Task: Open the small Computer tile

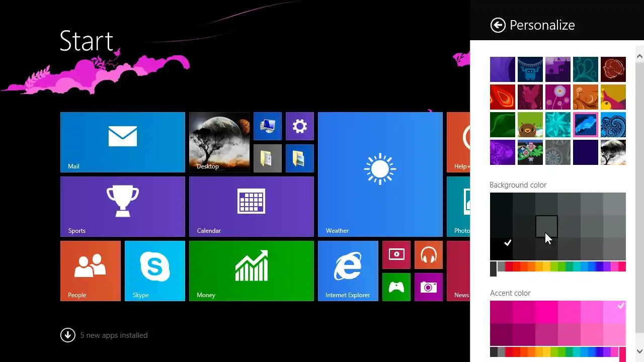Action: pos(268,126)
